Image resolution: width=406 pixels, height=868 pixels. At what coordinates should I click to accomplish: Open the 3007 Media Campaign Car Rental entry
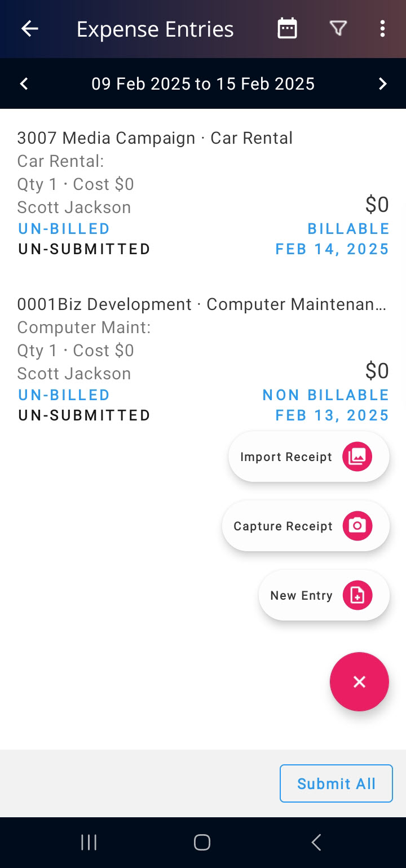tap(203, 193)
